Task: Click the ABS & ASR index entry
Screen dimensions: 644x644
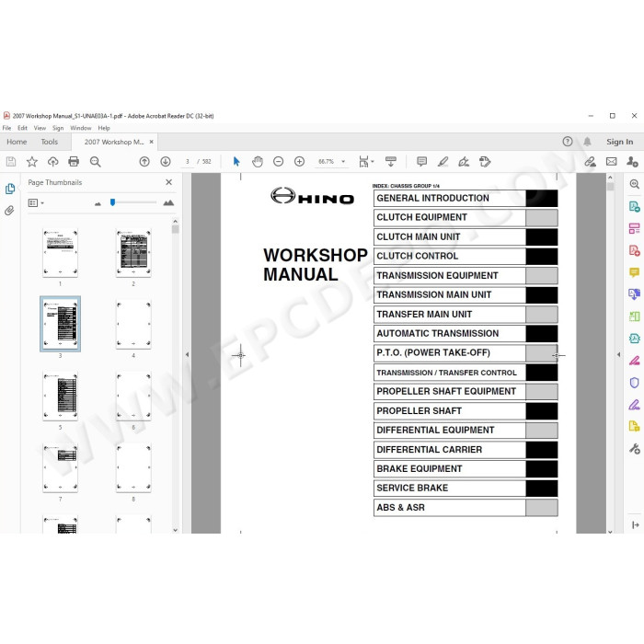Action: coord(466,508)
